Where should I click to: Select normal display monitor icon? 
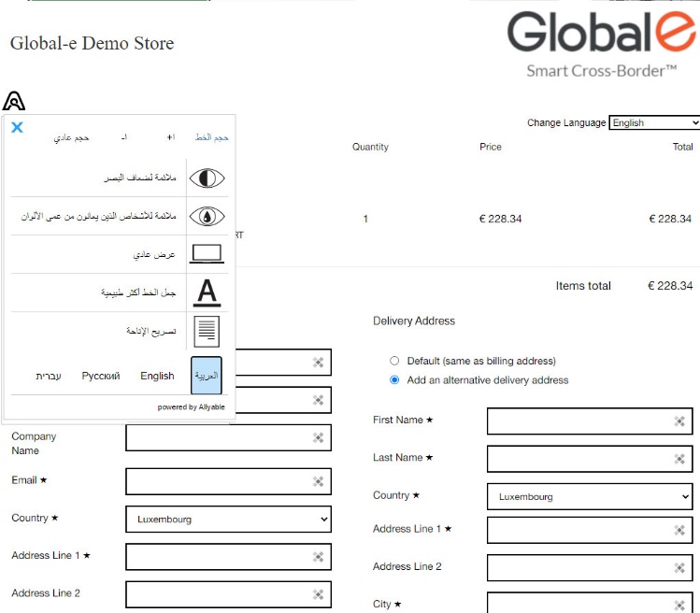point(207,254)
